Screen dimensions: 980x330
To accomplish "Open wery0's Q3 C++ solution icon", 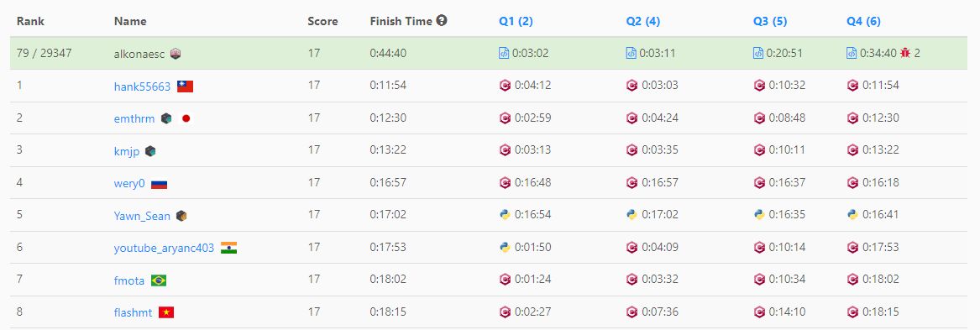I will point(759,182).
